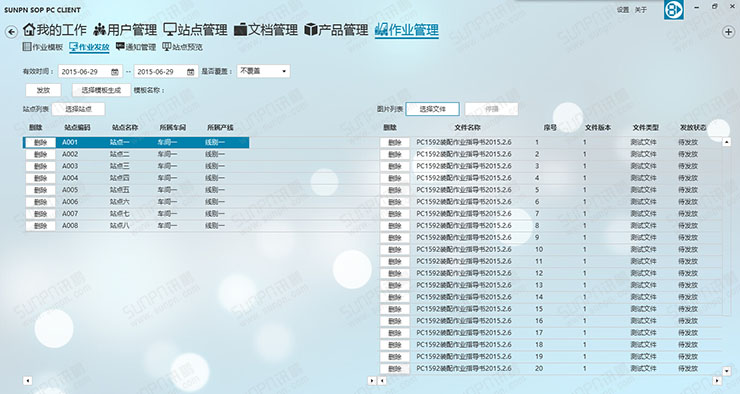Open calendar picker for start date
Viewport: 740px width, 394px height.
click(x=115, y=72)
